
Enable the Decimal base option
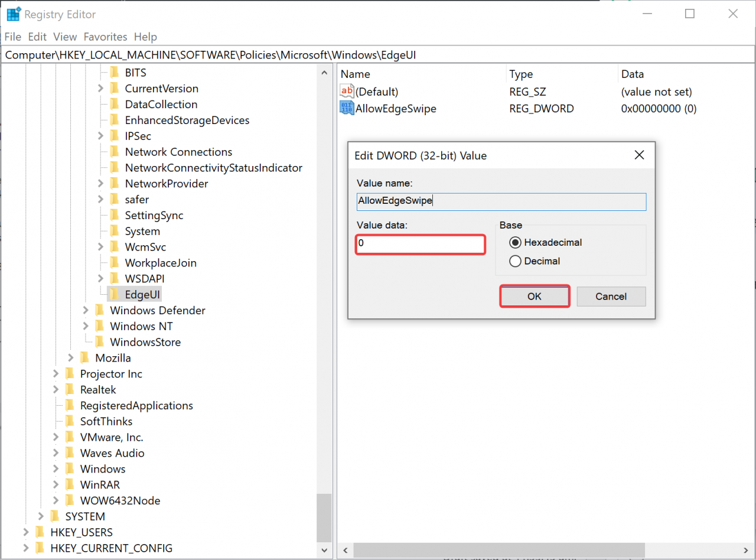(x=514, y=261)
